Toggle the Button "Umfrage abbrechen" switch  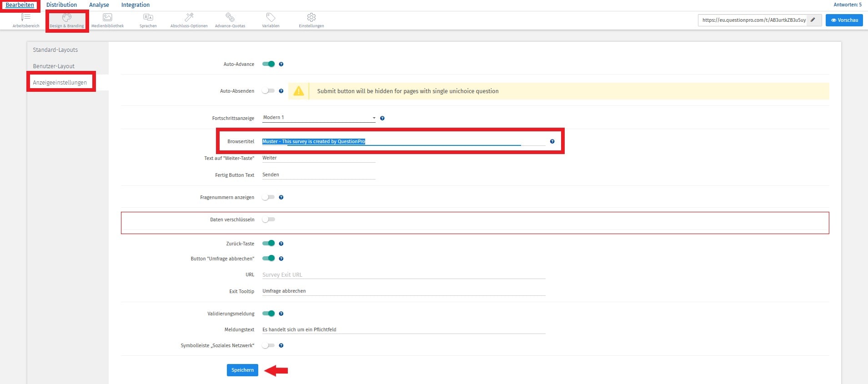269,258
